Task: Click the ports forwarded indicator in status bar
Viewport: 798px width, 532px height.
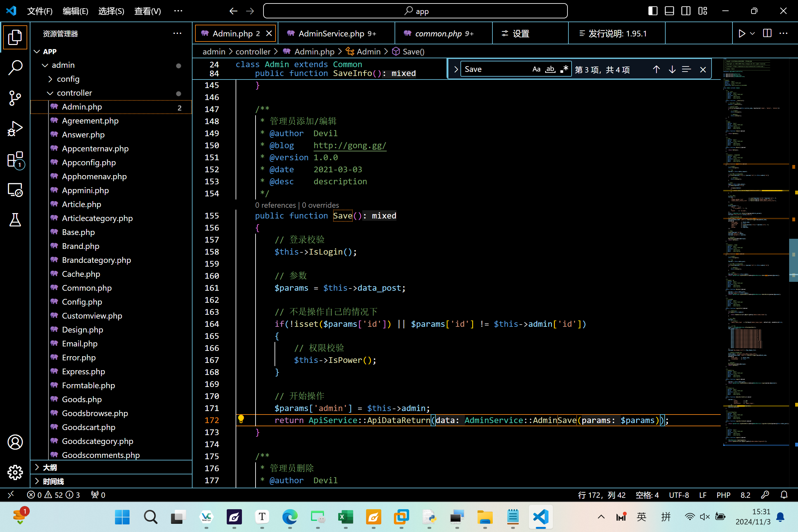Action: pos(98,495)
